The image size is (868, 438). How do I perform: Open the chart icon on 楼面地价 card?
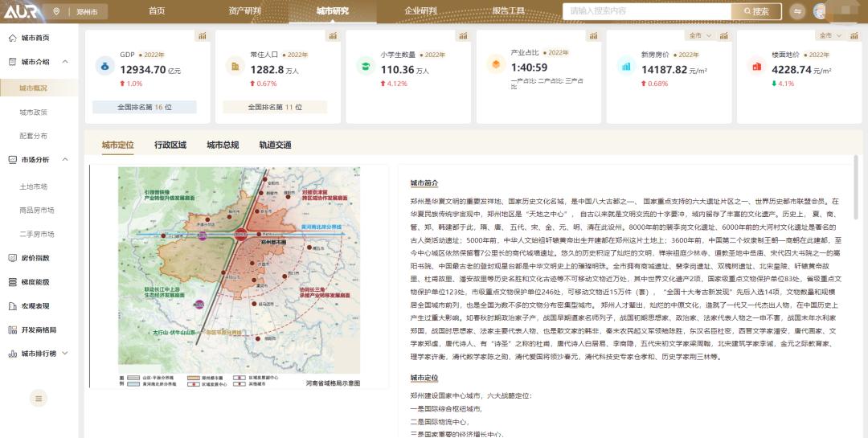pos(854,36)
